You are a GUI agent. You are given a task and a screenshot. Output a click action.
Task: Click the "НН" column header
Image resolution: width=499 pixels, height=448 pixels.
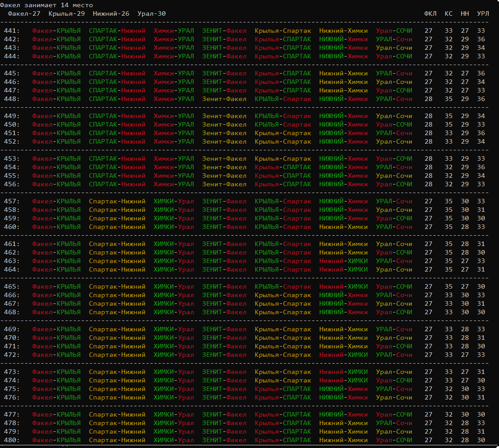click(x=464, y=13)
